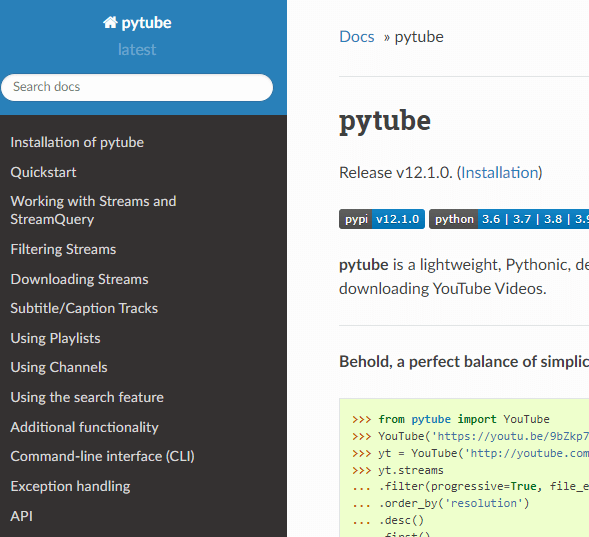The width and height of the screenshot is (589, 537).
Task: Open Command-line interface (CLI) page
Action: pos(103,456)
